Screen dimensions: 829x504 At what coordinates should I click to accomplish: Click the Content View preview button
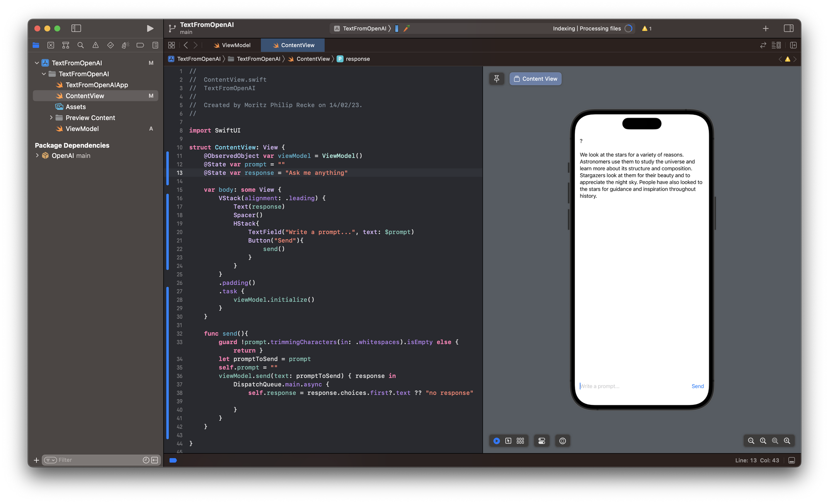(536, 79)
